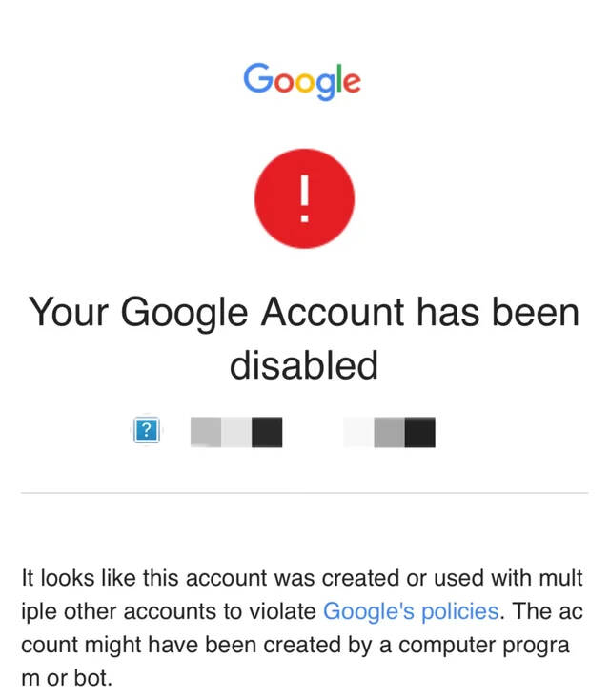This screenshot has width=610, height=700.
Task: Click the word "violate" before policies link
Action: click(291, 610)
